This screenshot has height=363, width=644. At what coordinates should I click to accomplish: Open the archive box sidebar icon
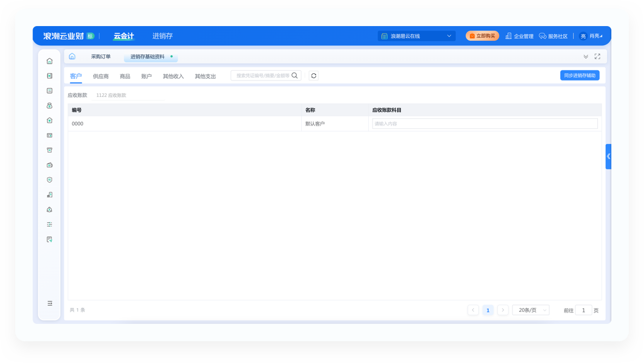[x=49, y=150]
